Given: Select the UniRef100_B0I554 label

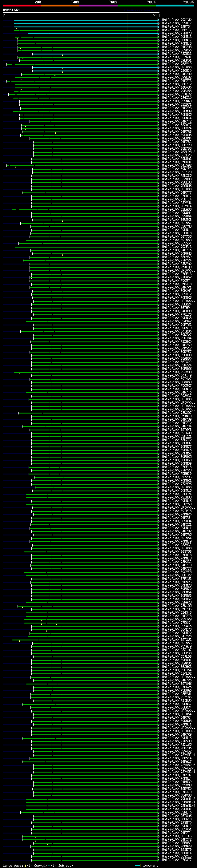Looking at the screenshot, I should (177, 538).
